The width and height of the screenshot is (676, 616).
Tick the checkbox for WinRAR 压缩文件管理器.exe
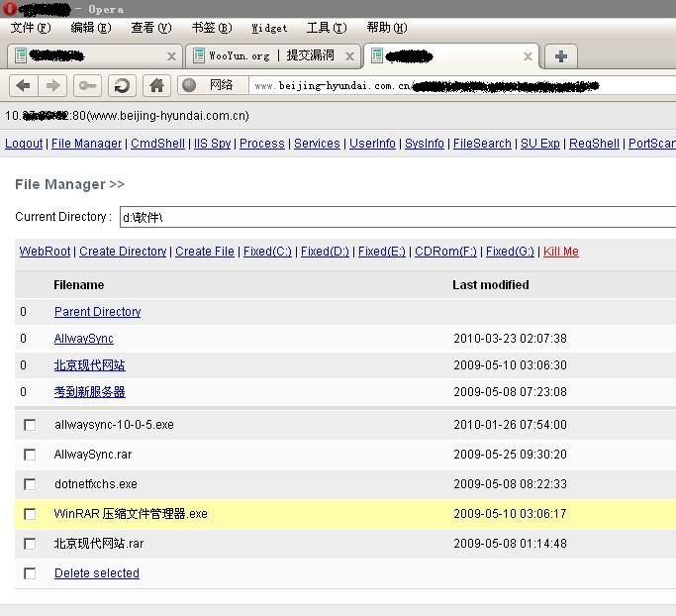pos(30,514)
